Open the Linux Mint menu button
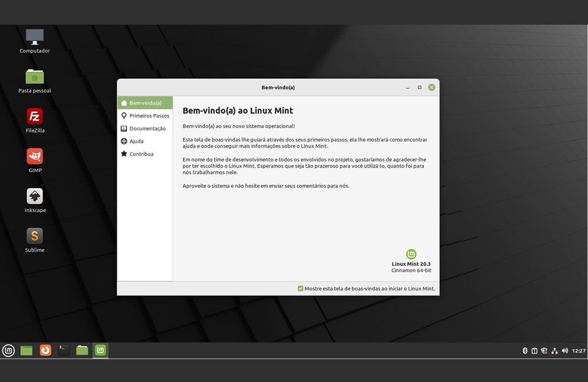 coord(8,351)
